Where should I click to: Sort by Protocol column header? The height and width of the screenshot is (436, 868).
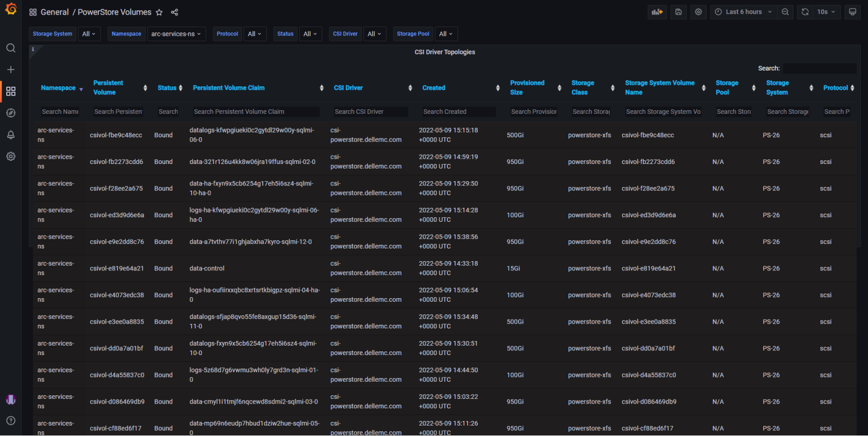point(836,88)
